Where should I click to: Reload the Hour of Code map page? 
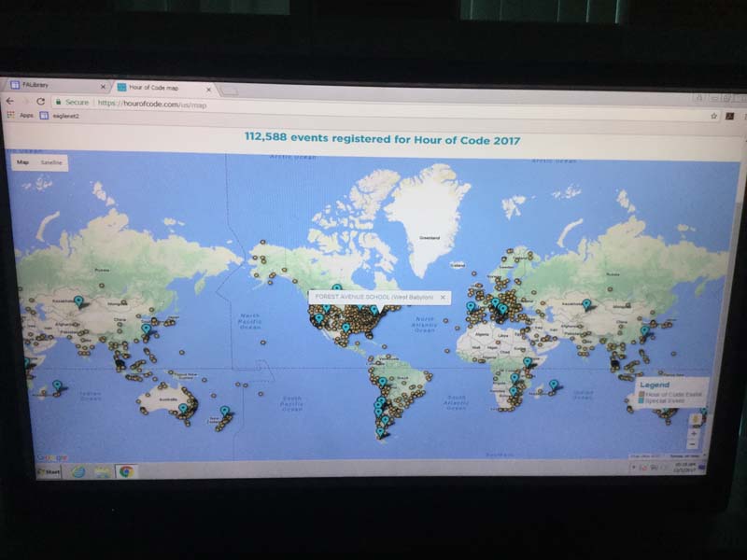coord(40,102)
